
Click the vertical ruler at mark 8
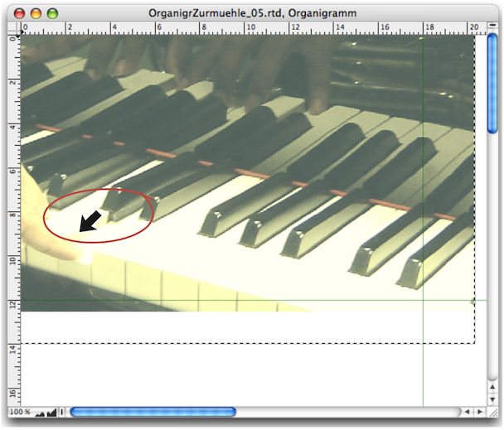click(x=12, y=214)
